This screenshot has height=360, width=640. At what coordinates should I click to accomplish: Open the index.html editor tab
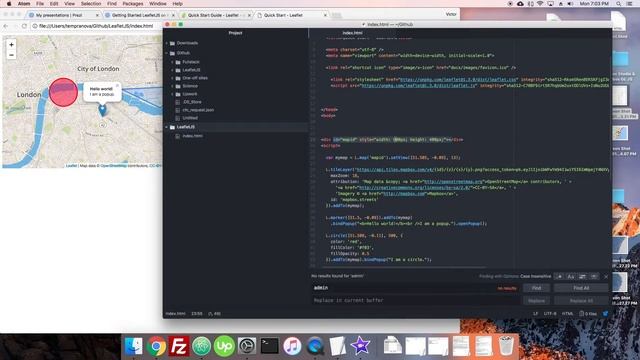tap(352, 33)
